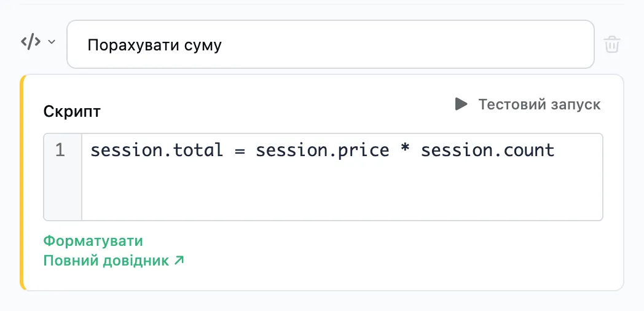Click empty gutter area under line number

tap(63, 191)
